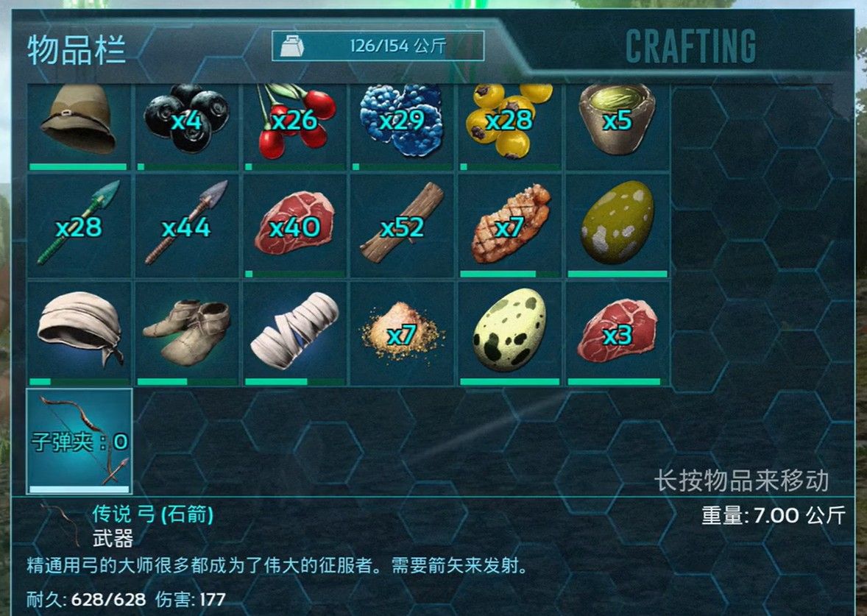The image size is (867, 616).
Task: Select the blue berries stack x29
Action: pyautogui.click(x=402, y=127)
